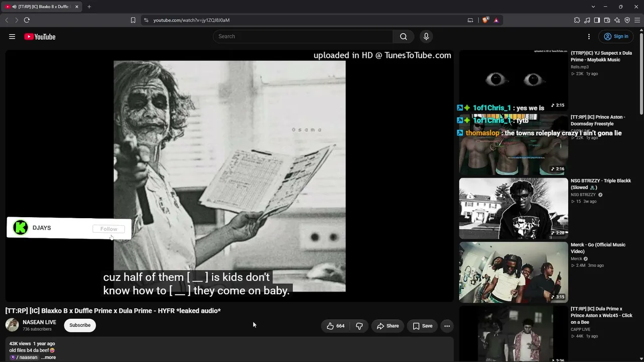Open Brave VPN shield icon
This screenshot has height=362, width=644.
pos(627,20)
